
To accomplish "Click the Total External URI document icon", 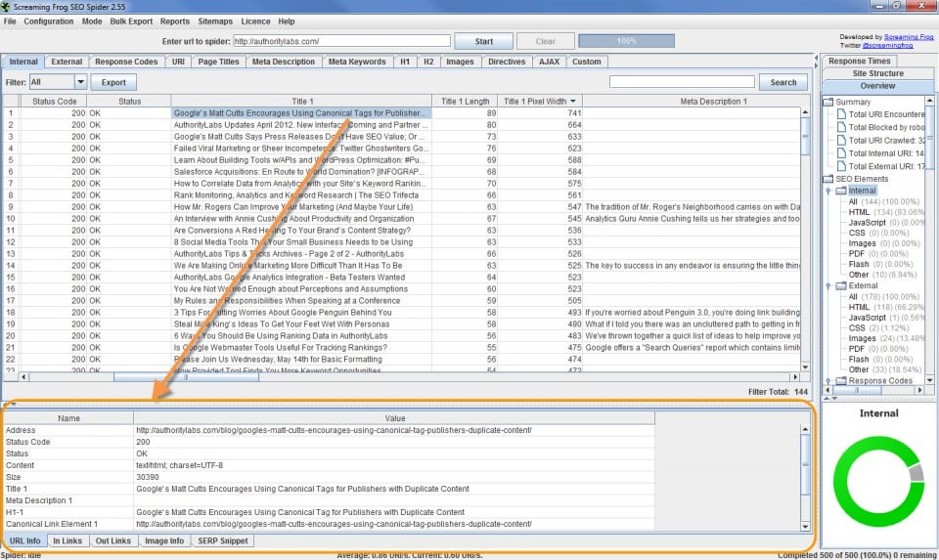I will point(841,167).
